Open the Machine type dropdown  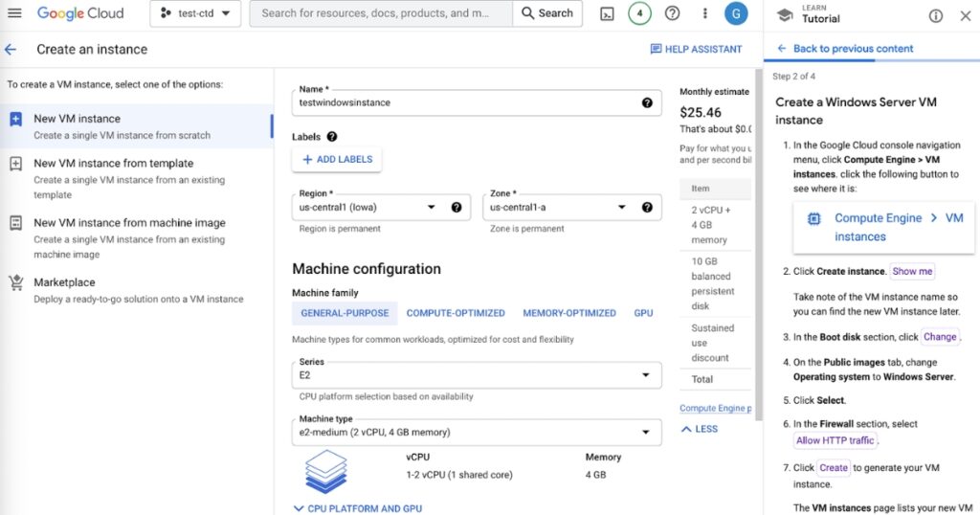(x=645, y=432)
